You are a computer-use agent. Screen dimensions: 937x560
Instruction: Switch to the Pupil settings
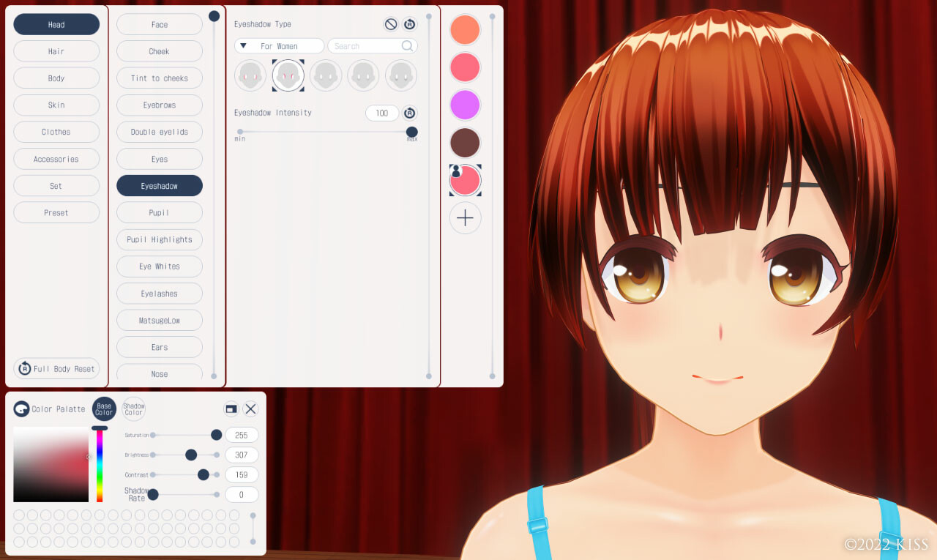(159, 212)
